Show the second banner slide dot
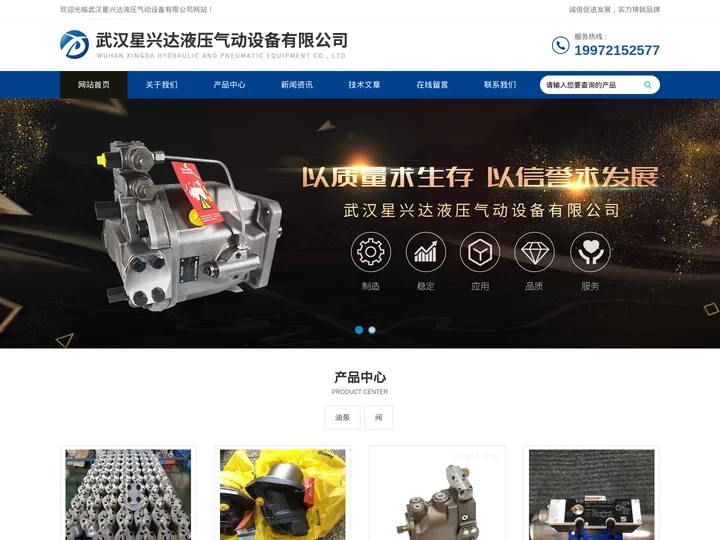The width and height of the screenshot is (720, 540). (372, 330)
